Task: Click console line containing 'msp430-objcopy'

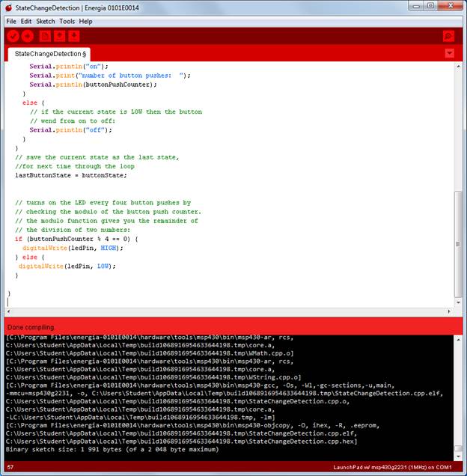Action: point(192,425)
